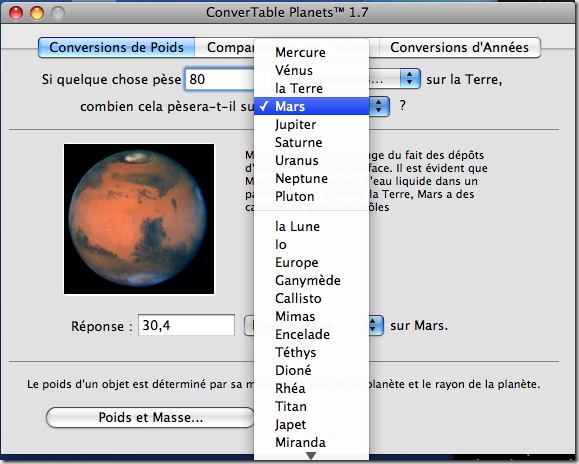Select the checked Mars menu entry
This screenshot has width=579, height=464.
(x=311, y=106)
